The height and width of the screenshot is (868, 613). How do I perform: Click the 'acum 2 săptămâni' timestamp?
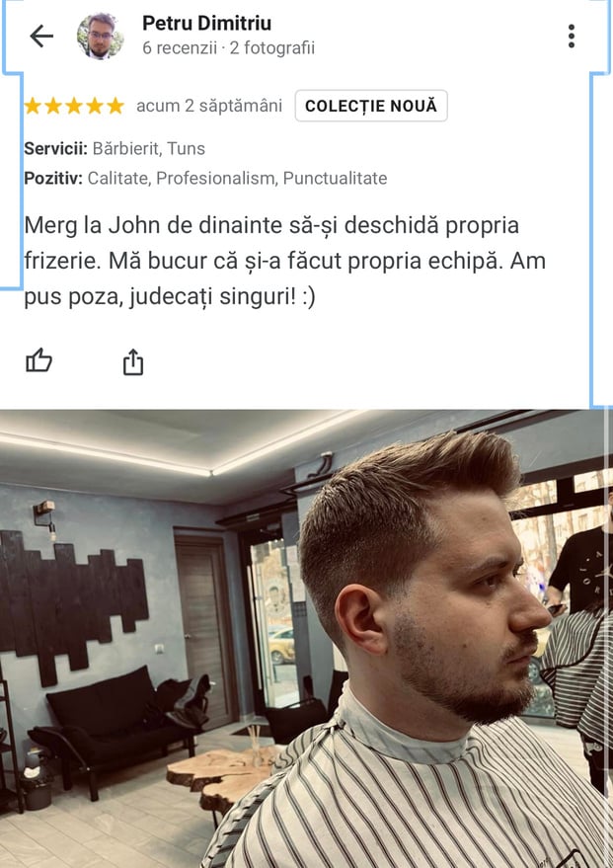(x=209, y=106)
